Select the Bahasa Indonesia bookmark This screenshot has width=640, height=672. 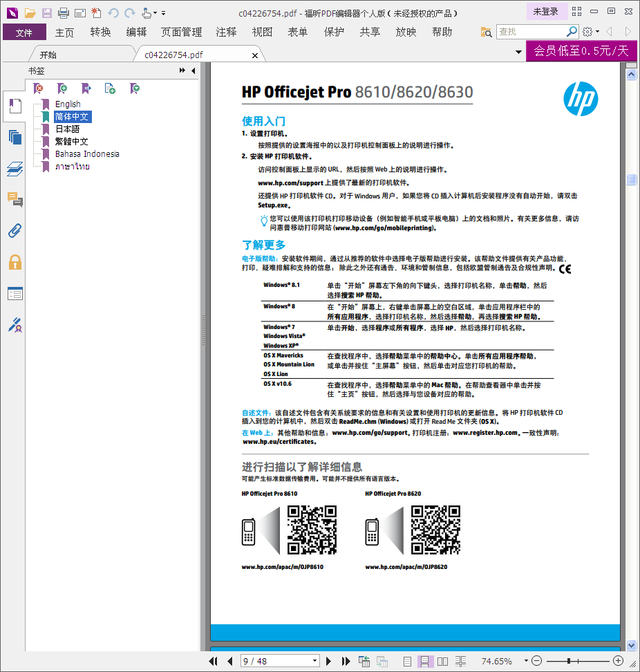[87, 154]
